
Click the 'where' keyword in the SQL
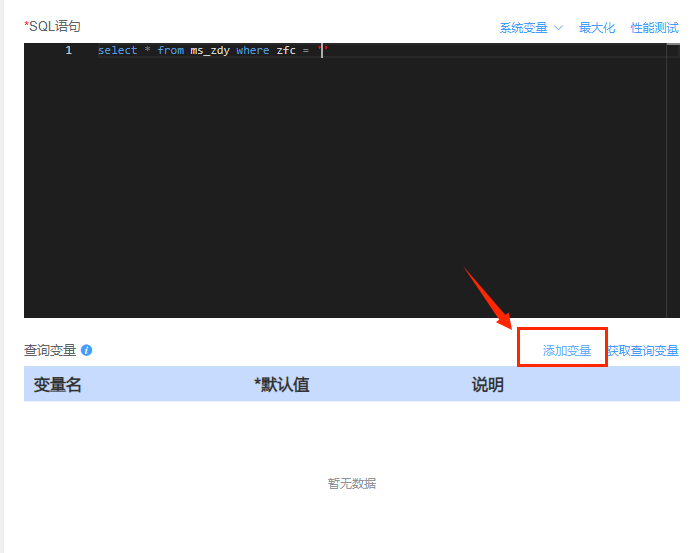click(x=253, y=50)
